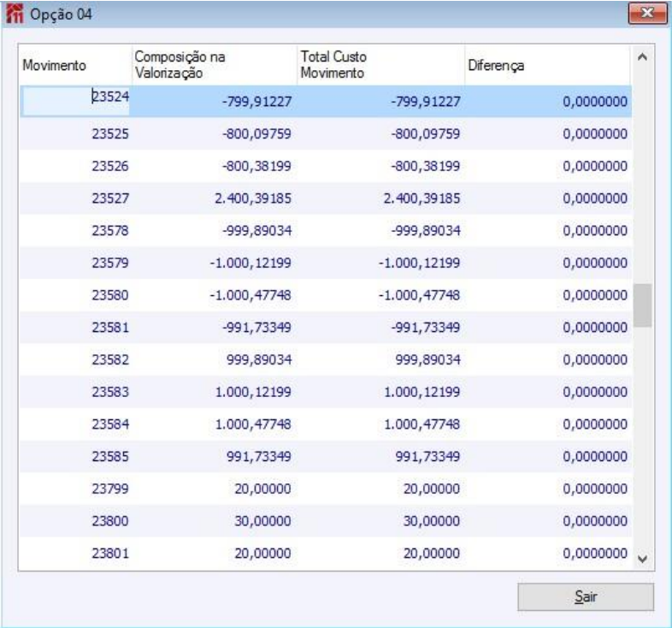Click Total Custo value in row 23801

[432, 554]
